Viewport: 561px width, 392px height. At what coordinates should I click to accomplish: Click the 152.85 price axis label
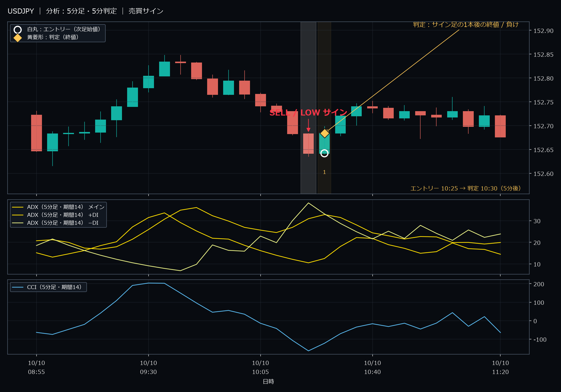pos(543,55)
